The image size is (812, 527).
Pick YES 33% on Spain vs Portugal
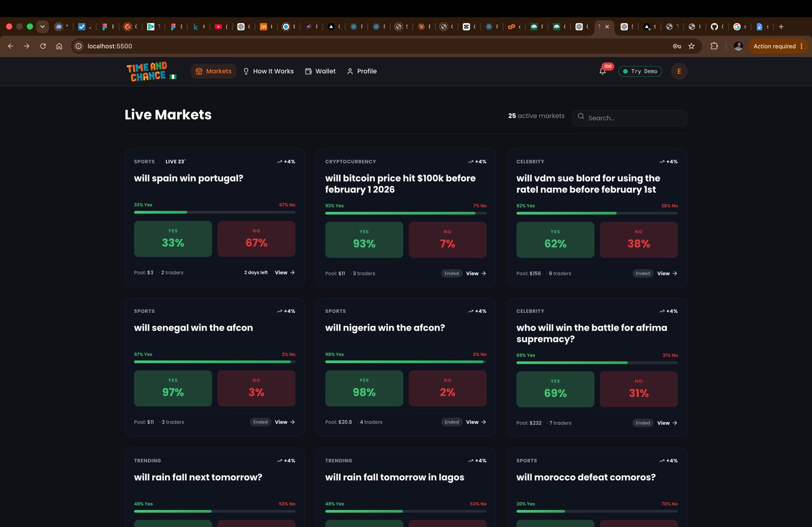pyautogui.click(x=173, y=239)
